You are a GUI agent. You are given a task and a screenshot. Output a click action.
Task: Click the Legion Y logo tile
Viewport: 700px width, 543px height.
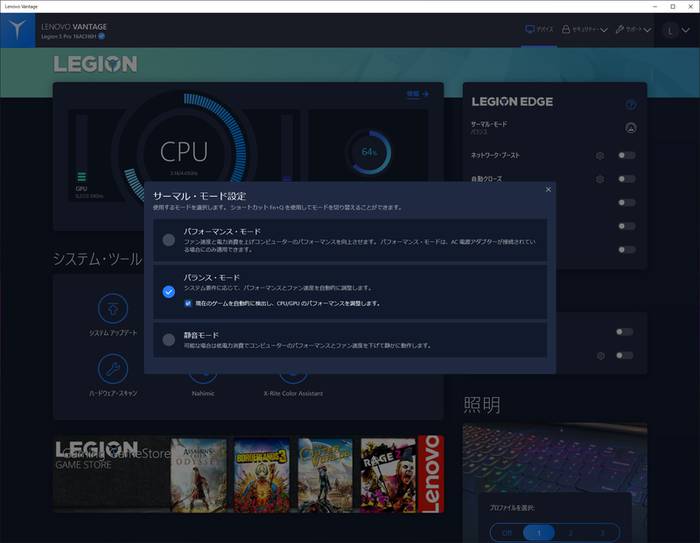click(17, 30)
